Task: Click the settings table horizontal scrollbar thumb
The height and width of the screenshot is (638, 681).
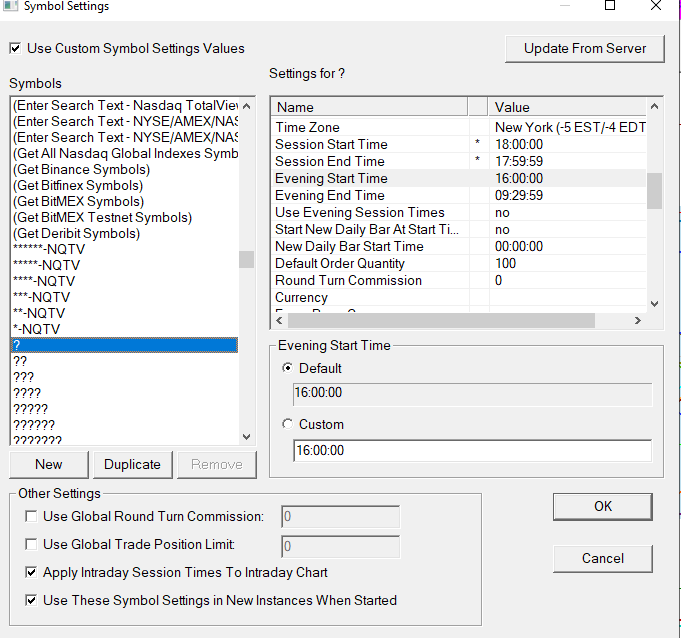Action: [x=441, y=321]
